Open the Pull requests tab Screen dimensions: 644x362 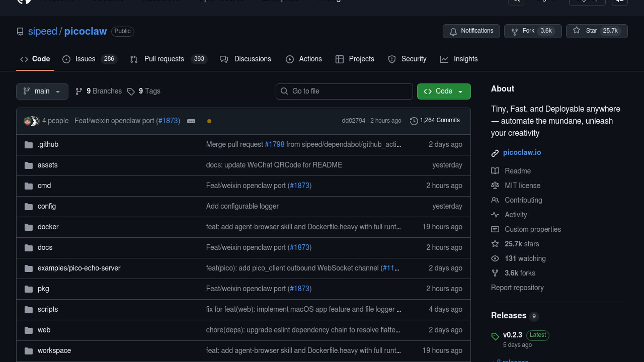click(164, 59)
